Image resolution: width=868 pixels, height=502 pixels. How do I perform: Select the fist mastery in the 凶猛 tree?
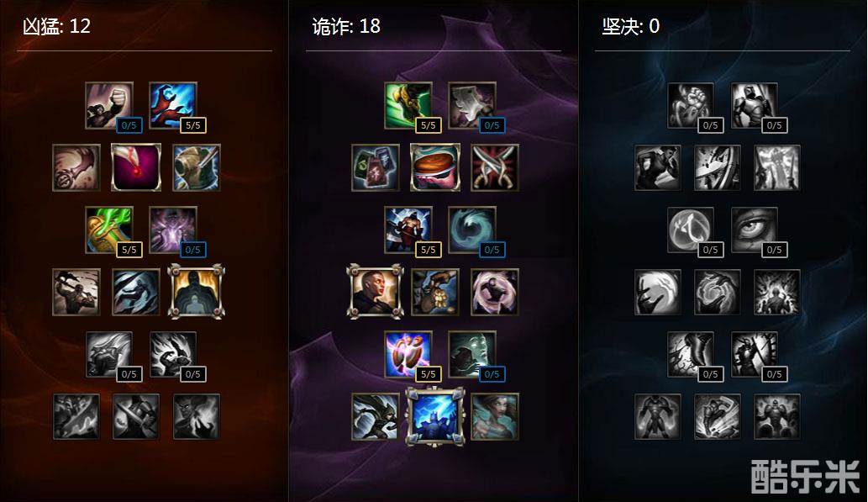coord(109,106)
